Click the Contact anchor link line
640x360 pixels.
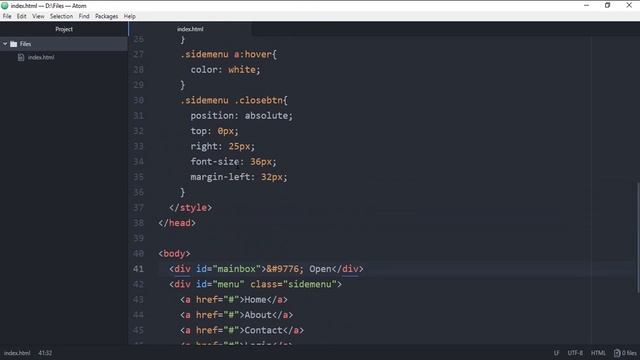[242, 331]
